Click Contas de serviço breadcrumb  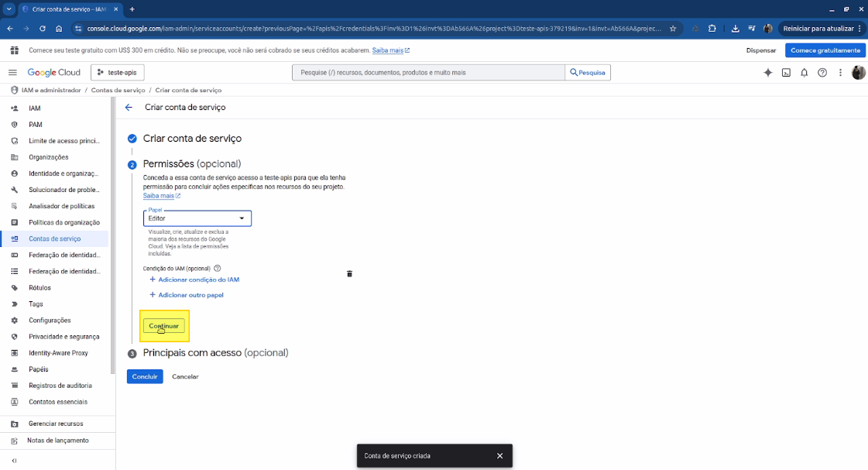click(x=118, y=91)
